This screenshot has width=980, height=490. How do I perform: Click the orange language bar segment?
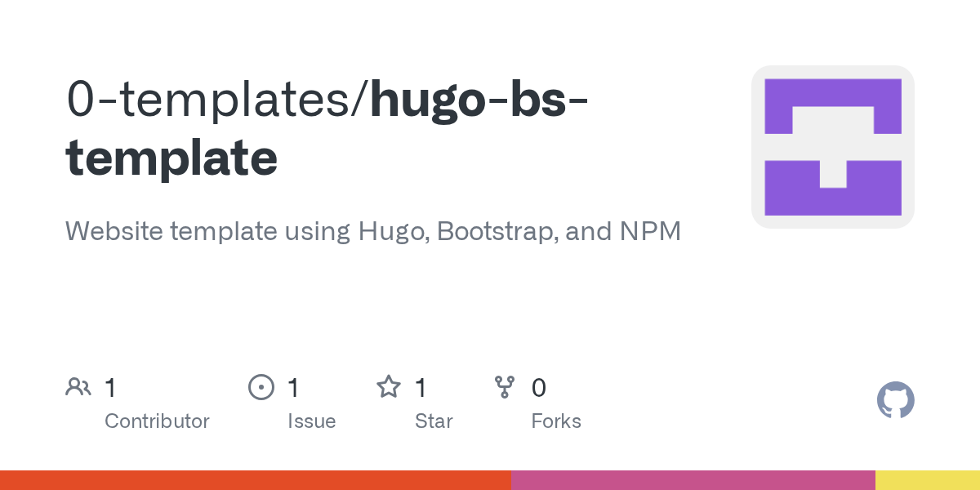(256, 480)
